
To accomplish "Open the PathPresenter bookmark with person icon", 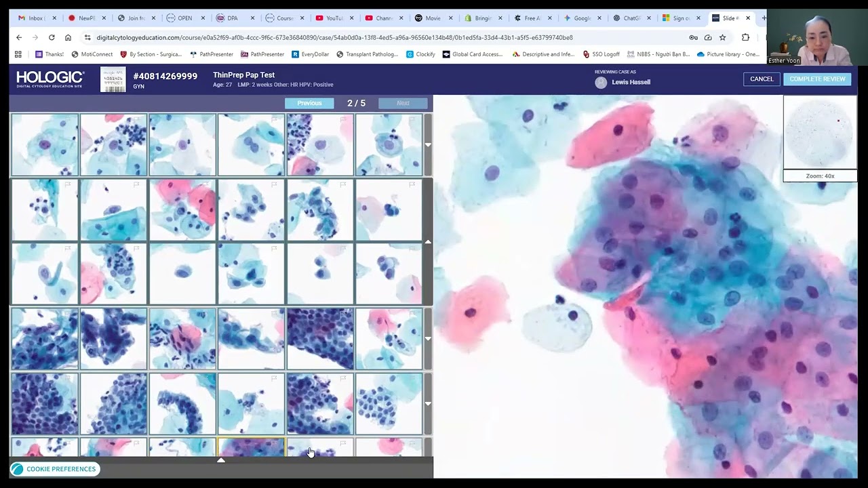I will tap(212, 54).
